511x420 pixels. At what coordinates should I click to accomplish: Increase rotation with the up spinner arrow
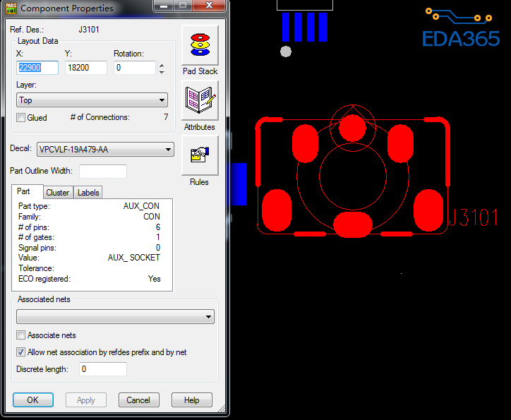point(162,65)
